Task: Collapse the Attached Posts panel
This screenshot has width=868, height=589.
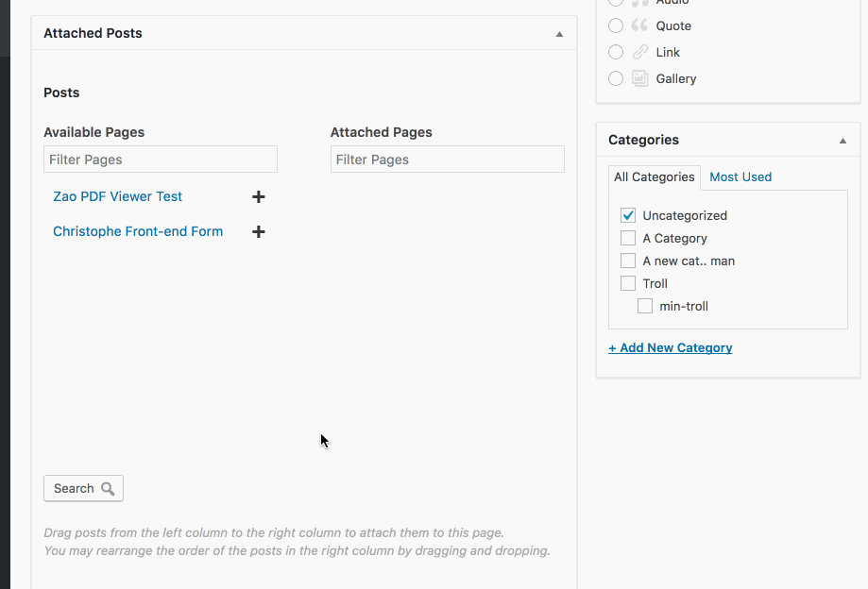Action: click(559, 34)
